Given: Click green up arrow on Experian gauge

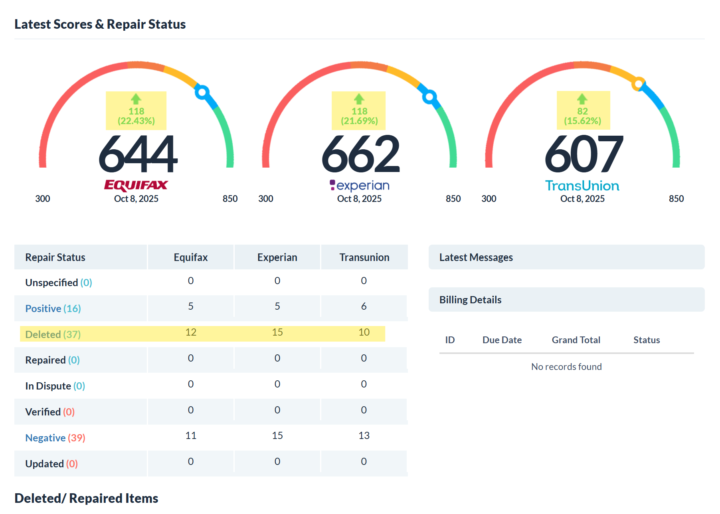Looking at the screenshot, I should (359, 99).
